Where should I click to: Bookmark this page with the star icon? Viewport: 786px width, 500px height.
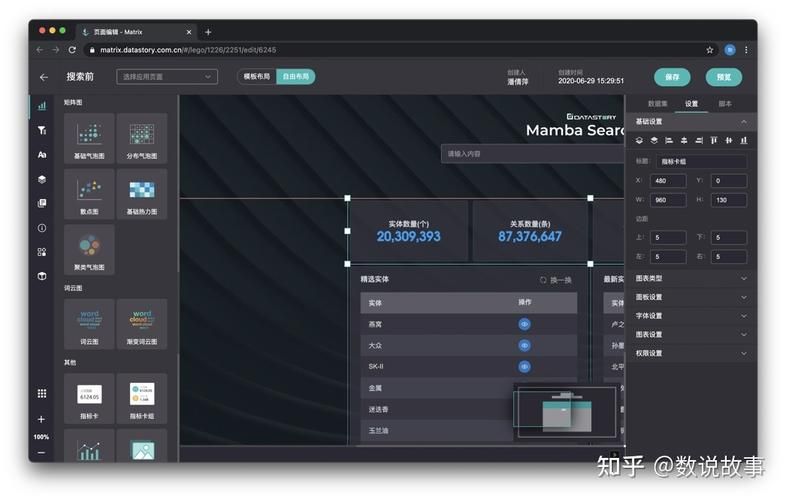[x=709, y=50]
